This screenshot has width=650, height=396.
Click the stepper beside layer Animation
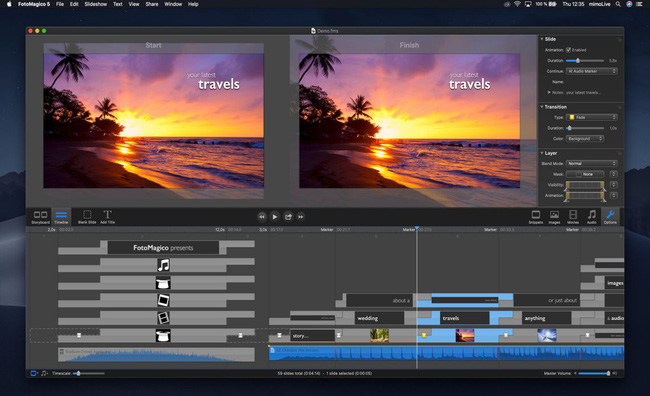click(614, 195)
